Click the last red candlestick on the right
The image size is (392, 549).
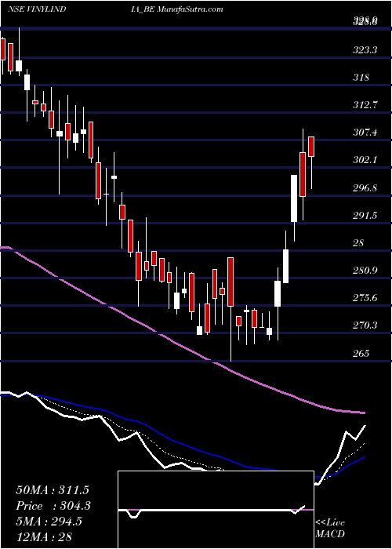(311, 147)
